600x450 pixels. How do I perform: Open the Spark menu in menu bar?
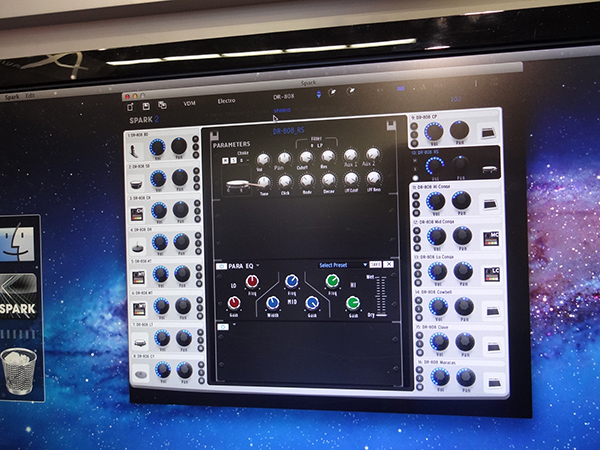point(12,97)
